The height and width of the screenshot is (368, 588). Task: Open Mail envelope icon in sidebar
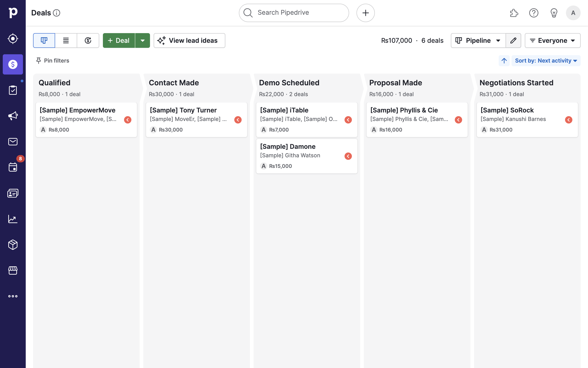[x=13, y=142]
